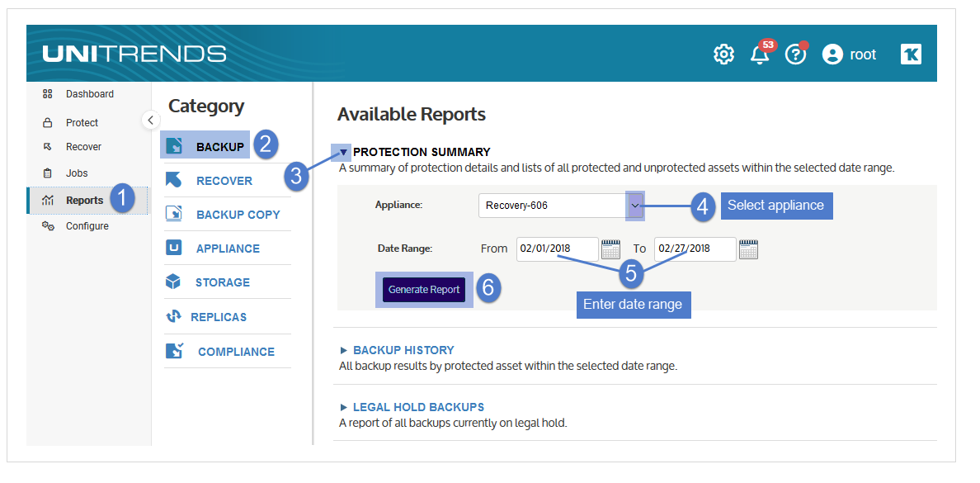The image size is (980, 483).
Task: Click the 'Appliance:' label
Action: click(x=398, y=205)
